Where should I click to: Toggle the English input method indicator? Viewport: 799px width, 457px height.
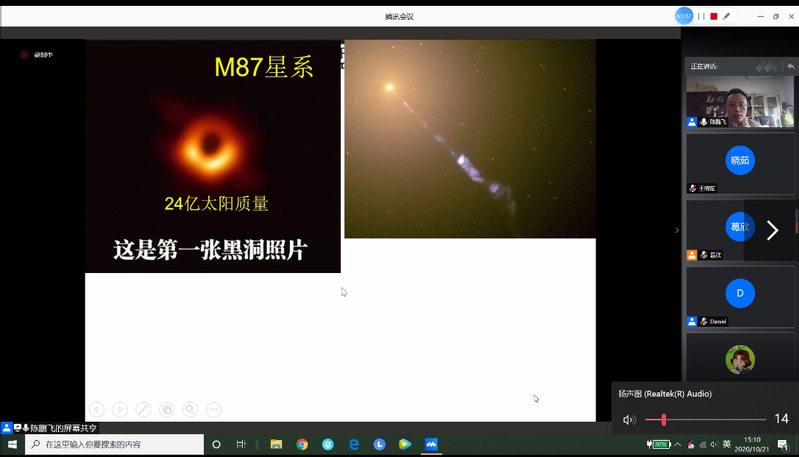point(727,444)
